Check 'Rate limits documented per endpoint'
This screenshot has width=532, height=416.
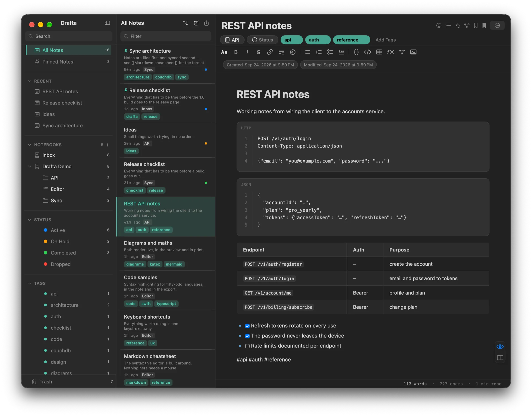coord(247,346)
